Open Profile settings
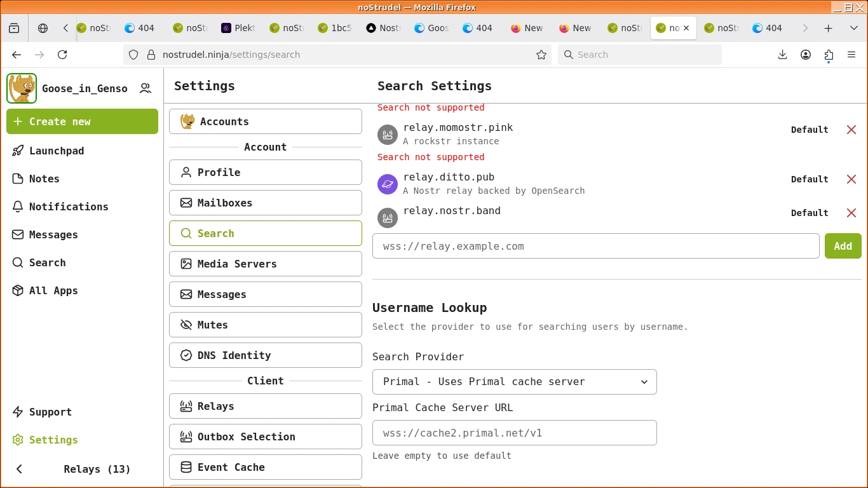Viewport: 868px width, 488px height. 266,172
